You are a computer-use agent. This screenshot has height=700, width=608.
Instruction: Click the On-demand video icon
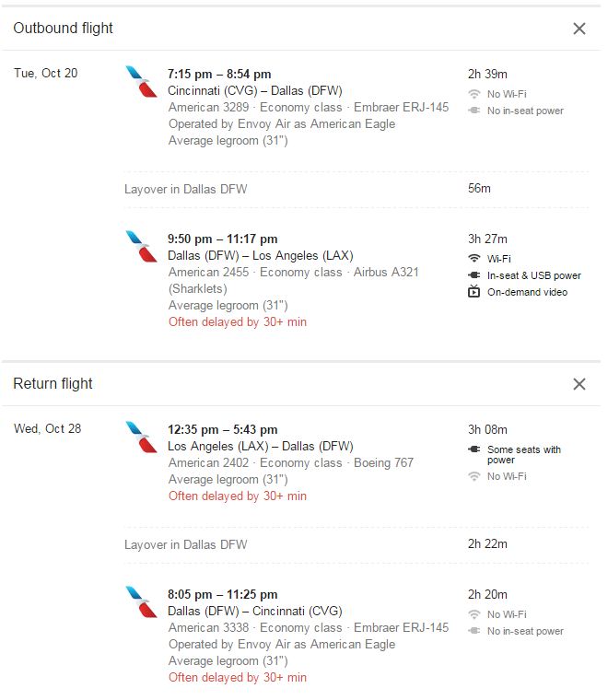tap(474, 292)
